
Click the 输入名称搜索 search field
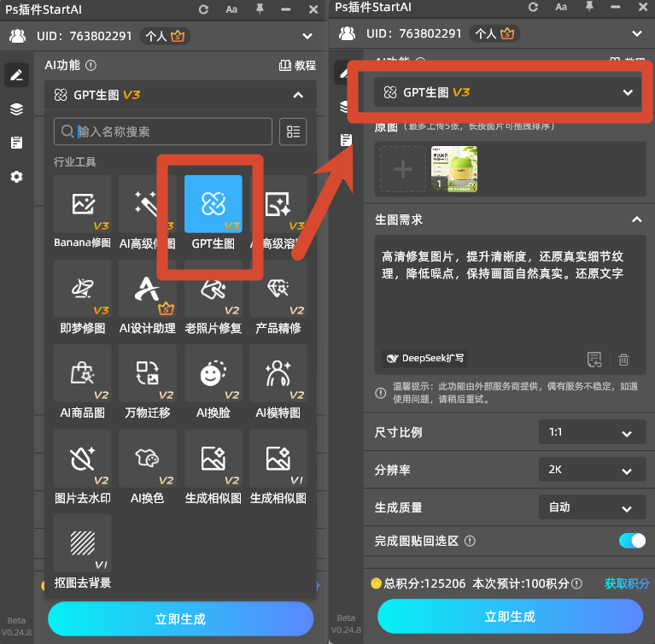163,132
